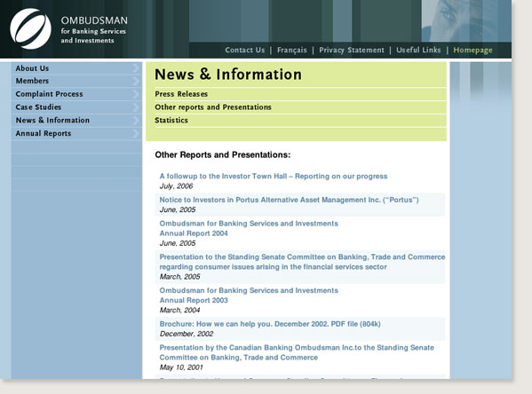Click chevron arrow beside About Us
532x394 pixels.
pos(135,68)
